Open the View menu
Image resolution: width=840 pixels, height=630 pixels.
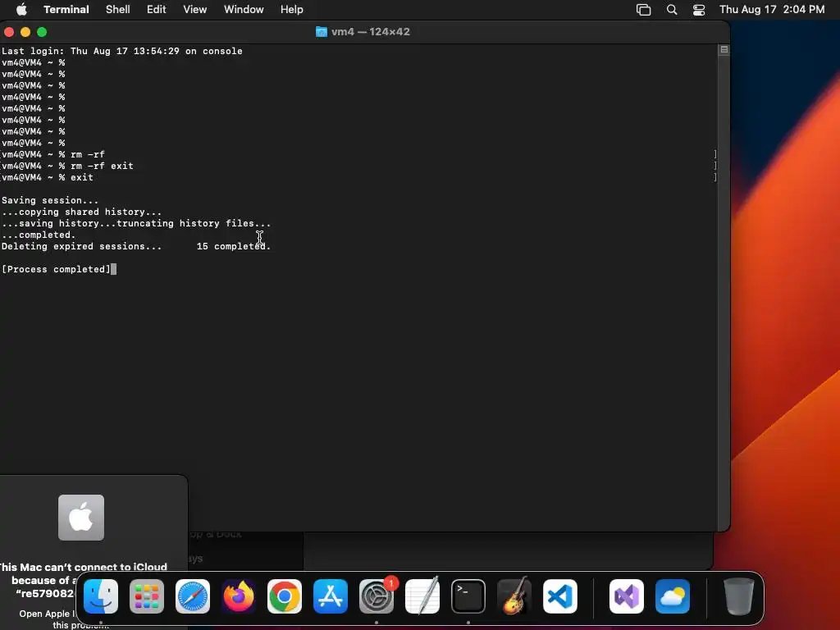195,10
